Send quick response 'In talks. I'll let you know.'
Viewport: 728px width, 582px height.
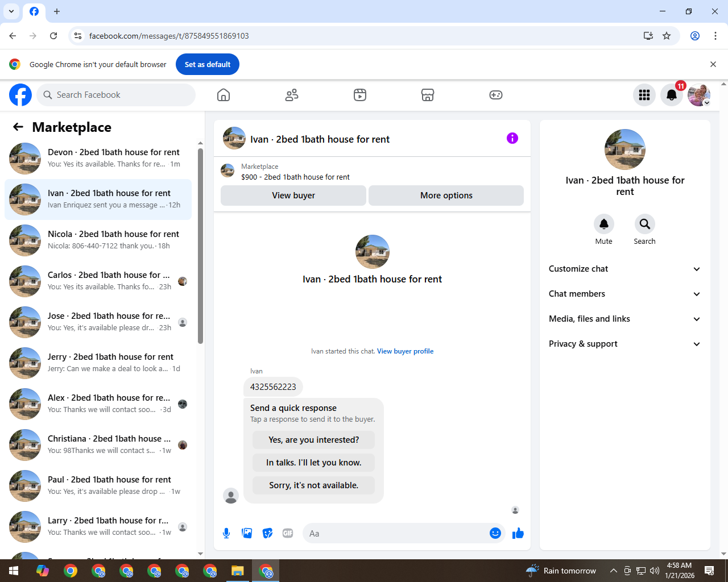point(314,463)
